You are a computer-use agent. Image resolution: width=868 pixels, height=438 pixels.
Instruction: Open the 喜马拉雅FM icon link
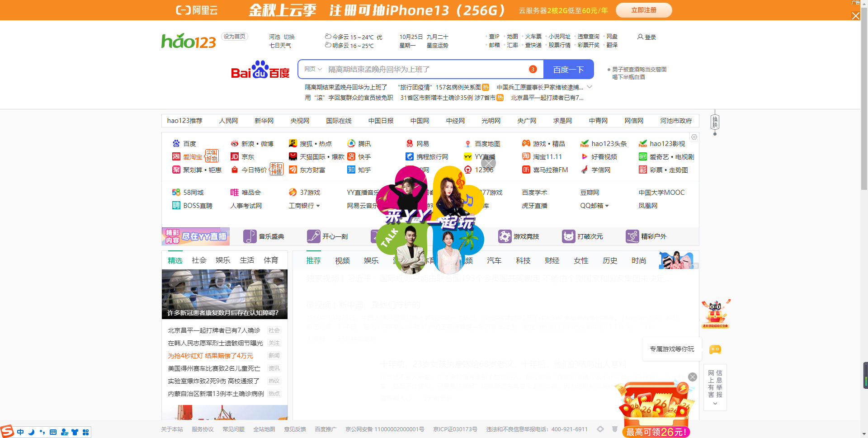pos(526,170)
